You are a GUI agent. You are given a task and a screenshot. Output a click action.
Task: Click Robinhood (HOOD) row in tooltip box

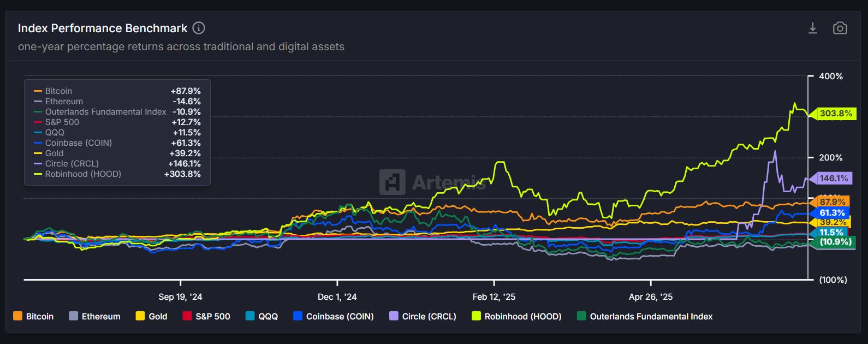click(x=117, y=174)
